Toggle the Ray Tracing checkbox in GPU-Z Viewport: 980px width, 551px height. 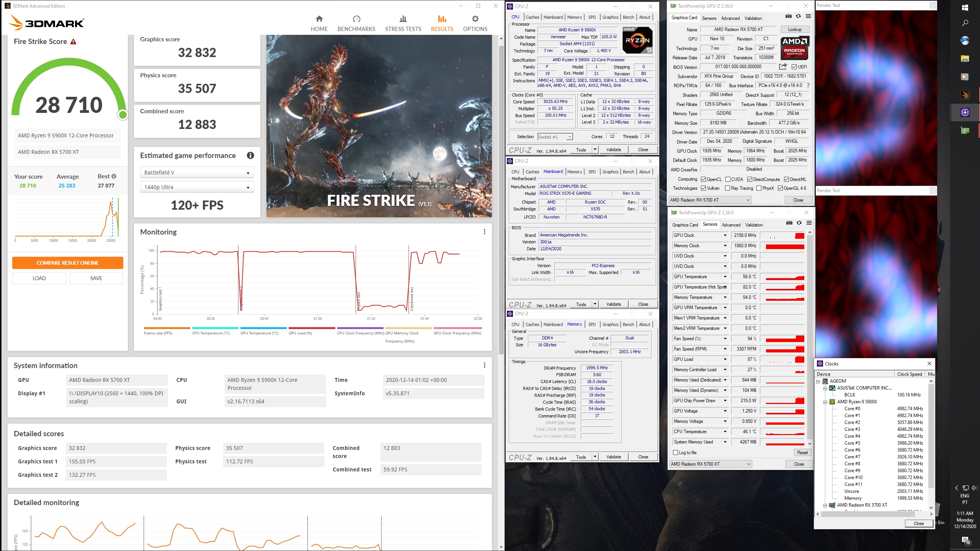point(728,188)
